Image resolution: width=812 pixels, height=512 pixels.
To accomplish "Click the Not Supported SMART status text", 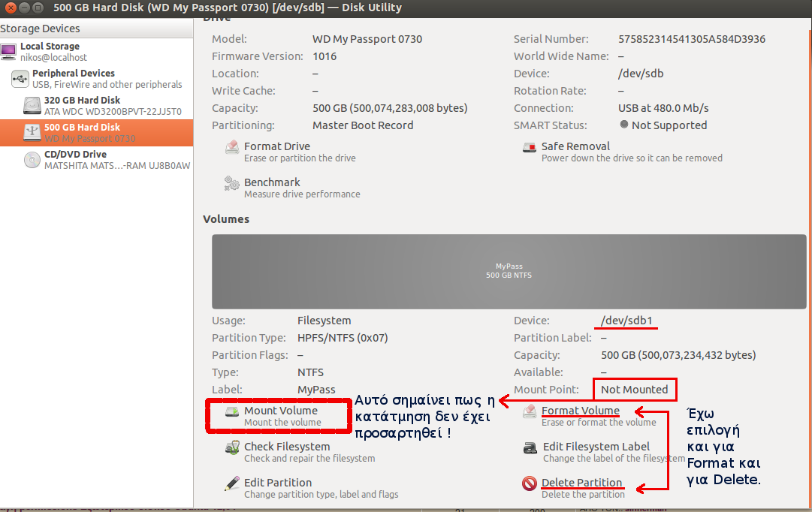I will (x=669, y=125).
